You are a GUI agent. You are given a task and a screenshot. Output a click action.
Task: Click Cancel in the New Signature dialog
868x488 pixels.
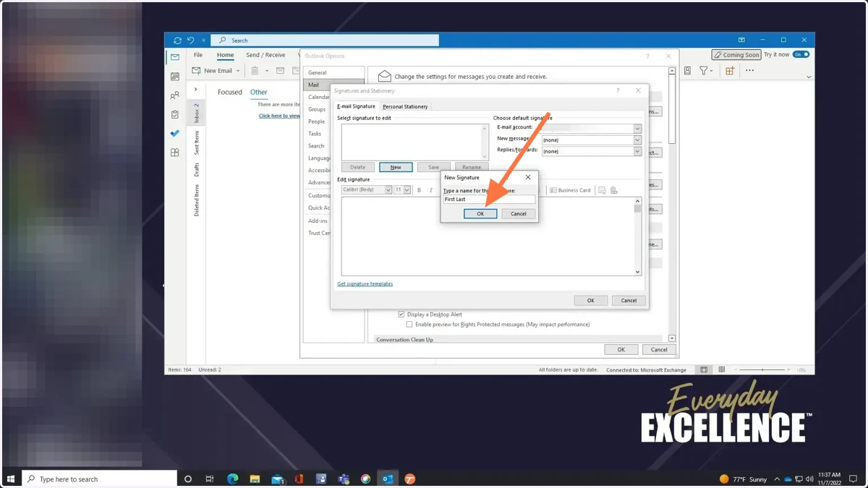[519, 214]
